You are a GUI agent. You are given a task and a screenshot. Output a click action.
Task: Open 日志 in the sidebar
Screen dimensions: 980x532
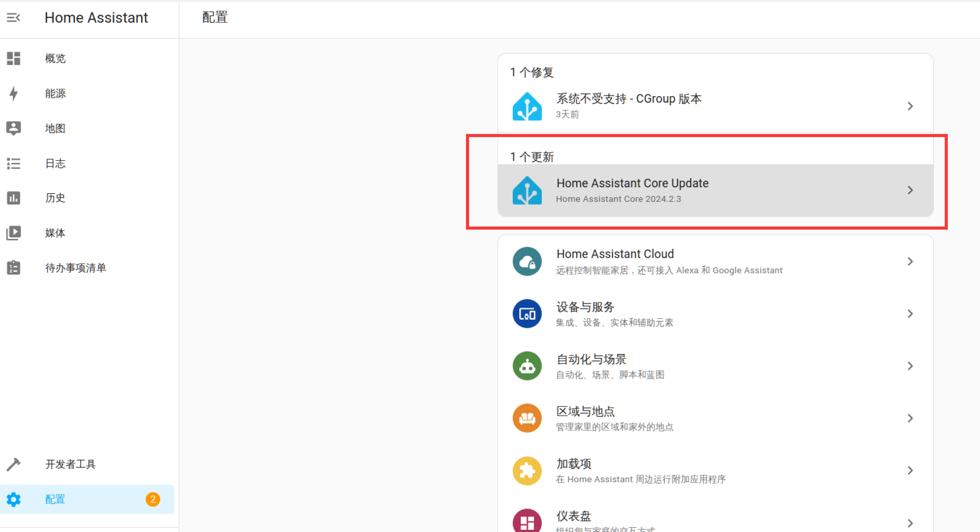tap(87, 164)
